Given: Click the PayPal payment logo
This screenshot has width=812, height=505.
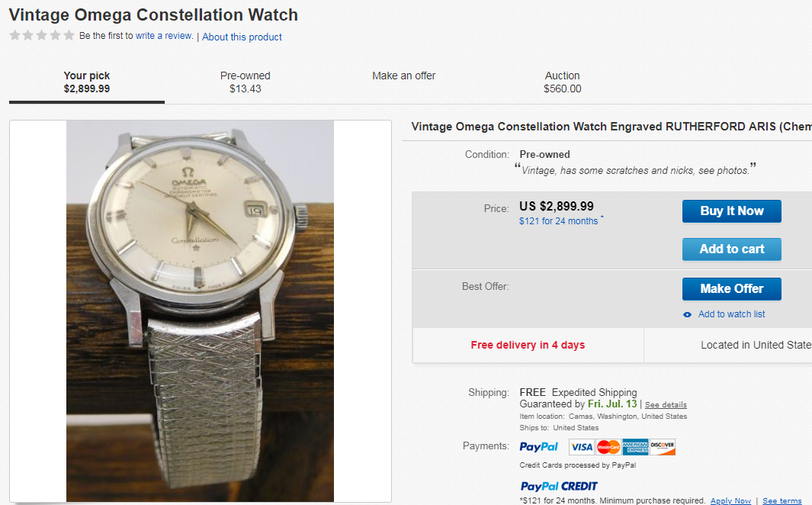Looking at the screenshot, I should (x=539, y=447).
